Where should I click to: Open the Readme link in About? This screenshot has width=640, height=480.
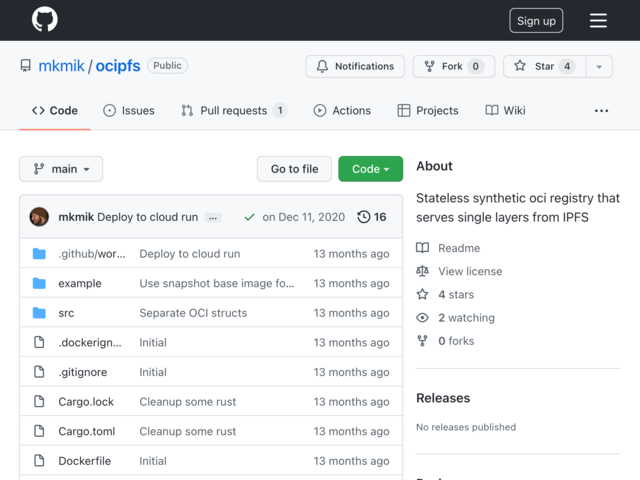click(x=459, y=248)
